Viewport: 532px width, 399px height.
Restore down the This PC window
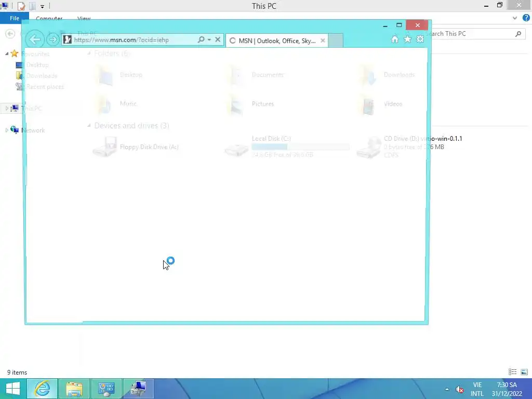[x=499, y=5]
